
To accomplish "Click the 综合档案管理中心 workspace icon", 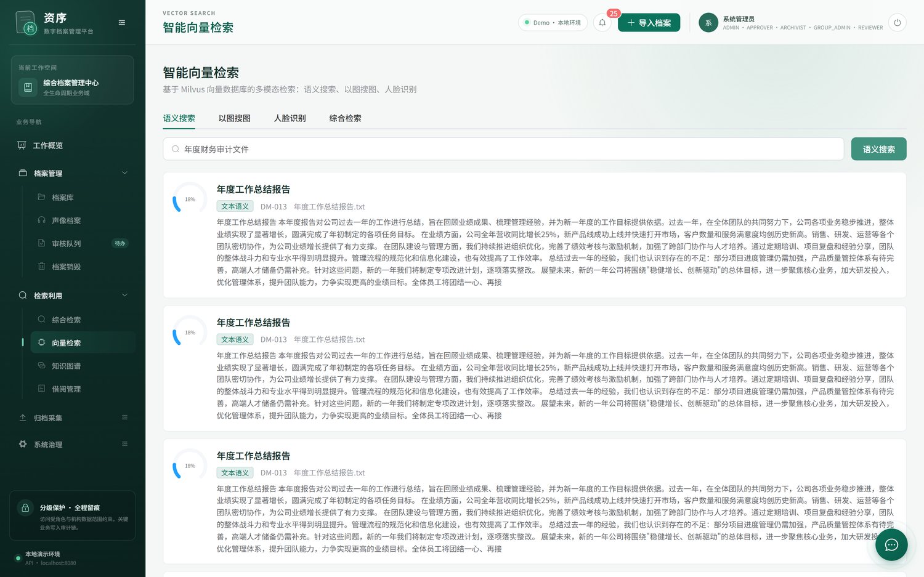I will pyautogui.click(x=28, y=87).
